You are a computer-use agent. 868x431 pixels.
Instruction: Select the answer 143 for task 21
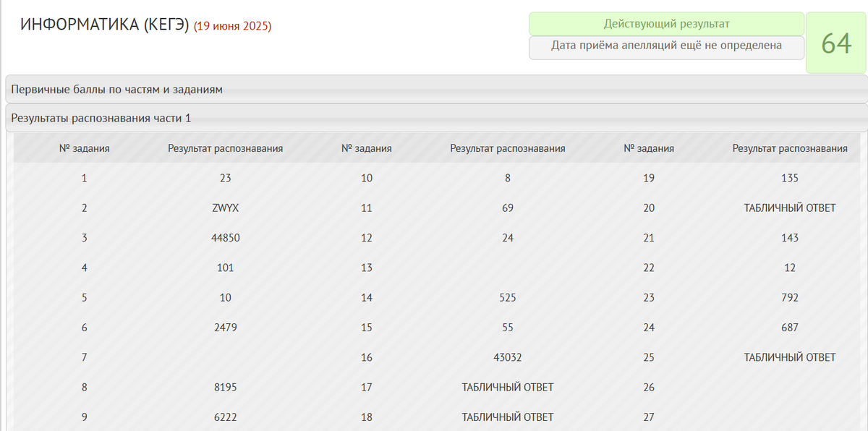coord(790,238)
